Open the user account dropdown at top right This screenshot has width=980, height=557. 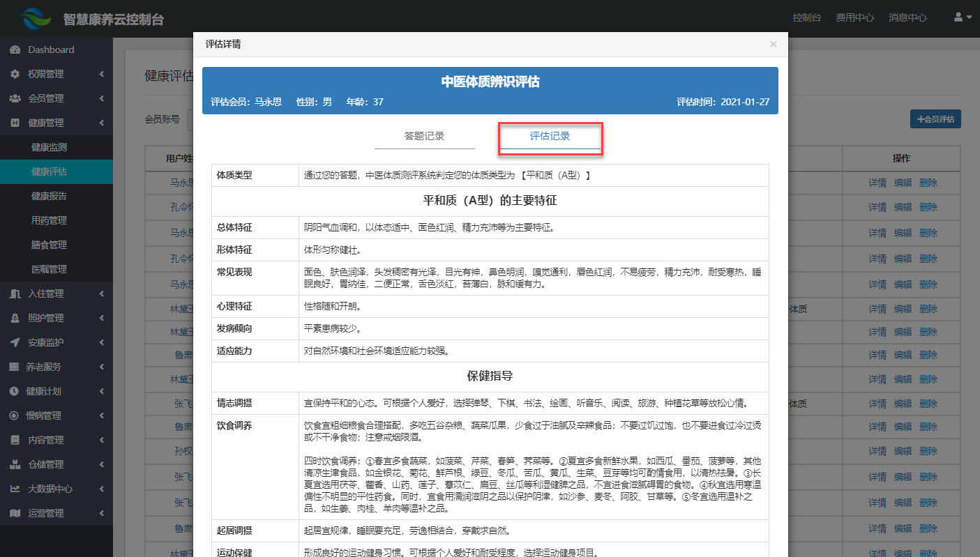tap(963, 17)
